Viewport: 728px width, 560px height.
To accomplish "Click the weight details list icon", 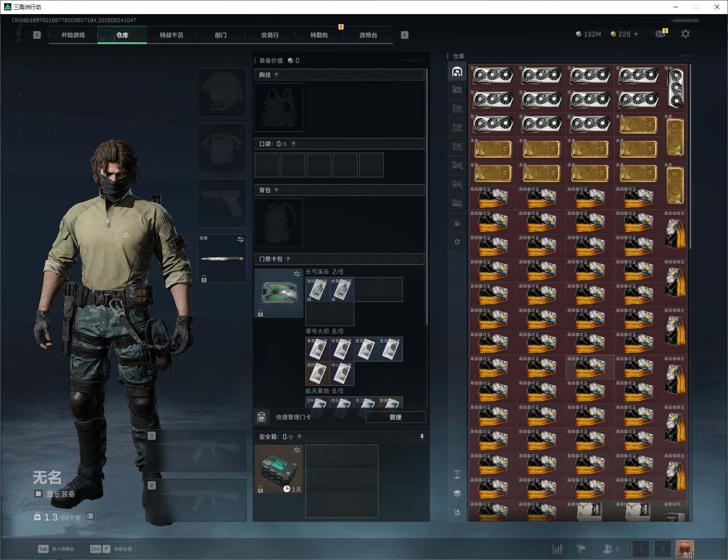I will coord(90,516).
